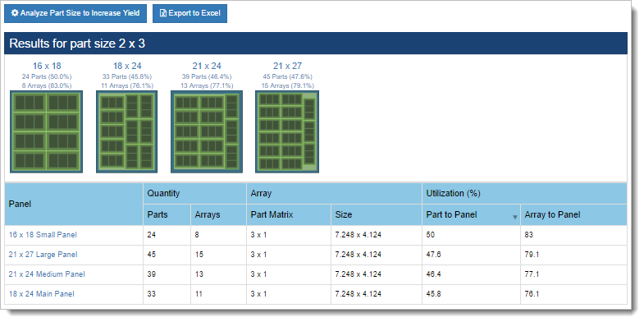The width and height of the screenshot is (644, 322).
Task: Click Part to Panel value 50
Action: 431,235
